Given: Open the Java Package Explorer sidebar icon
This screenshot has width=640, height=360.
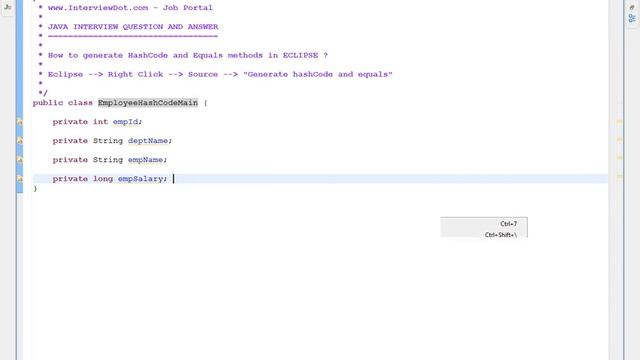Looking at the screenshot, I should pos(7,7).
